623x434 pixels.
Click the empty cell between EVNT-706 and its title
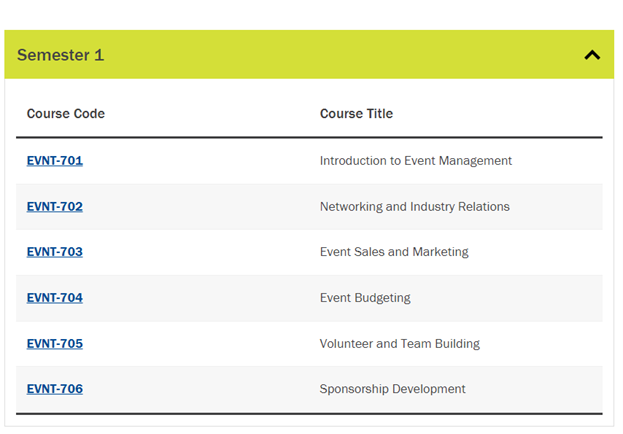[200, 389]
